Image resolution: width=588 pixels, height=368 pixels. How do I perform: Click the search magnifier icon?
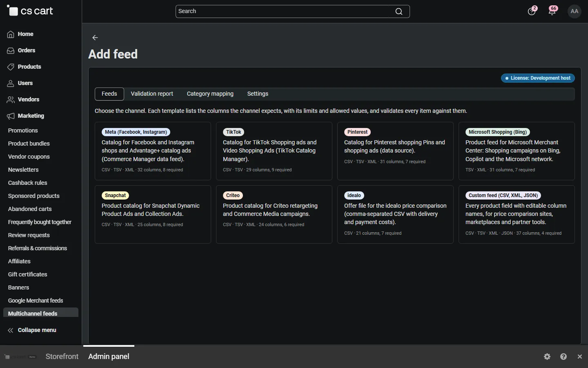coord(399,11)
